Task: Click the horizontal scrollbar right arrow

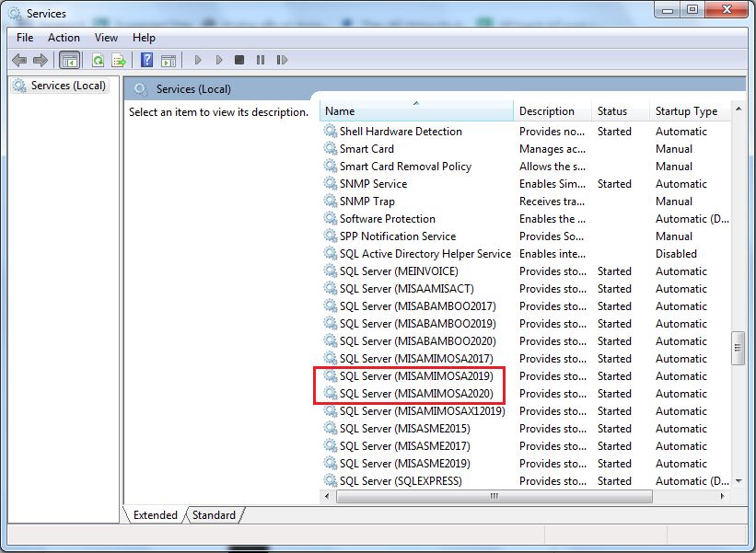Action: coord(722,496)
